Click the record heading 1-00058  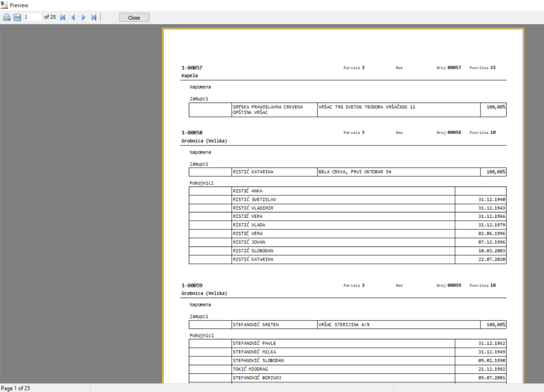pos(192,133)
